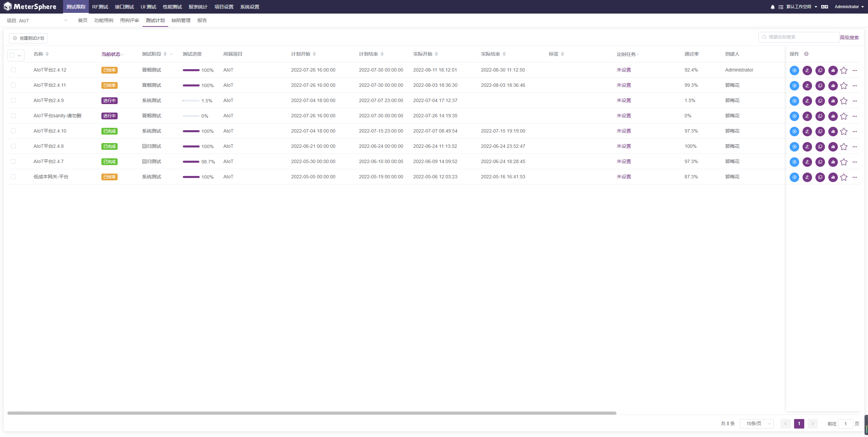Click the 创建测试计划 button

point(28,38)
